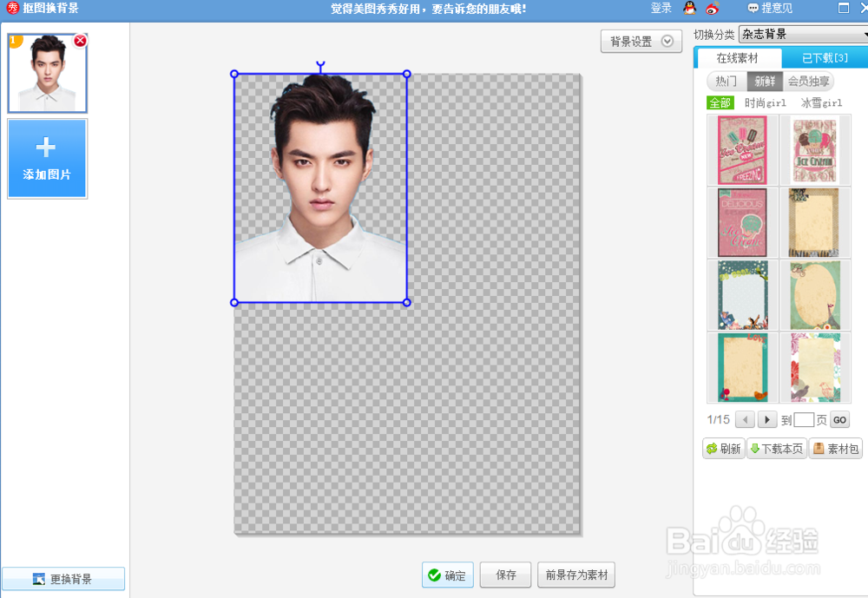The width and height of the screenshot is (868, 598).
Task: Maximize the 抠图换背景 window
Action: (844, 8)
